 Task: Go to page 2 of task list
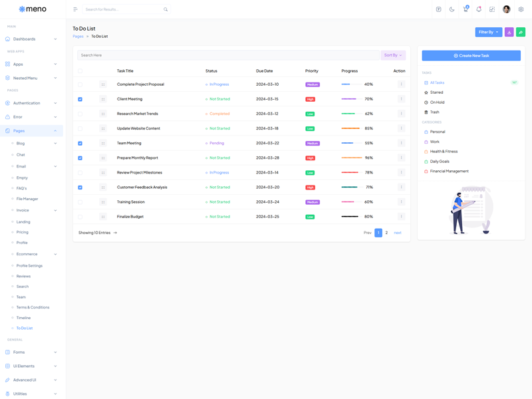[x=386, y=233]
